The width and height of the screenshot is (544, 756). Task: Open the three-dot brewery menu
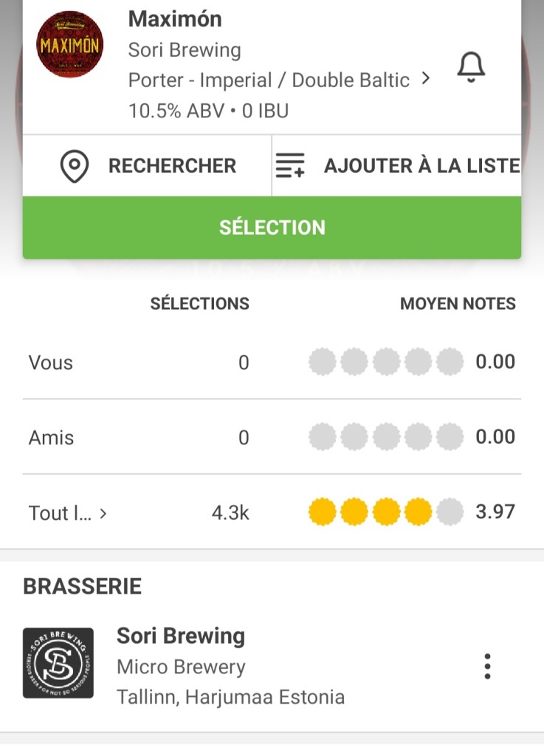click(486, 666)
